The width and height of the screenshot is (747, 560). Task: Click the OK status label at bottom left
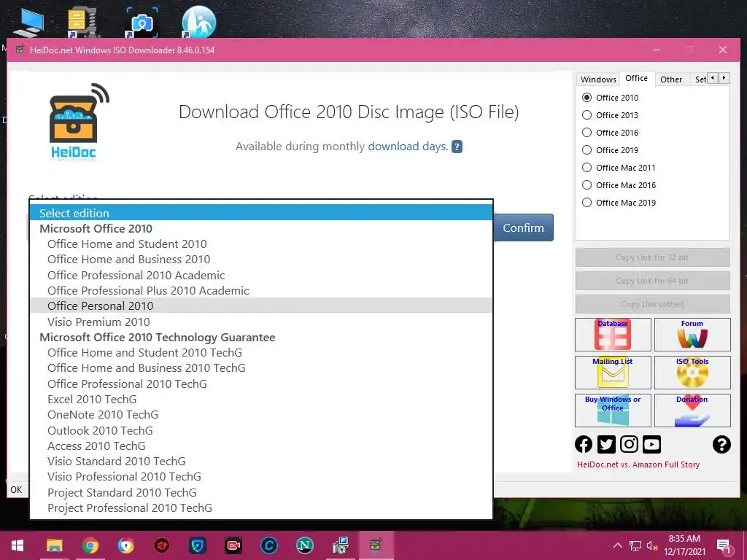coord(16,489)
